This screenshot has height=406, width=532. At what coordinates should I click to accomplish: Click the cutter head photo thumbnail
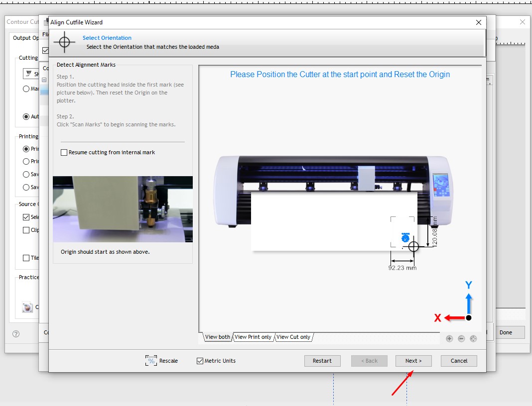coord(123,209)
